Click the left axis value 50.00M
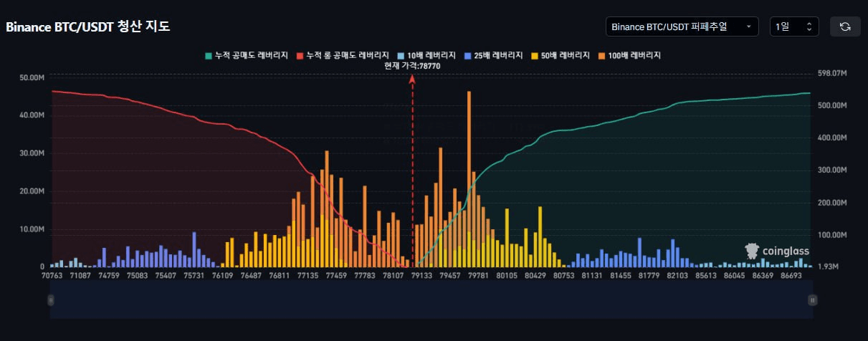868x341 pixels. pos(32,77)
